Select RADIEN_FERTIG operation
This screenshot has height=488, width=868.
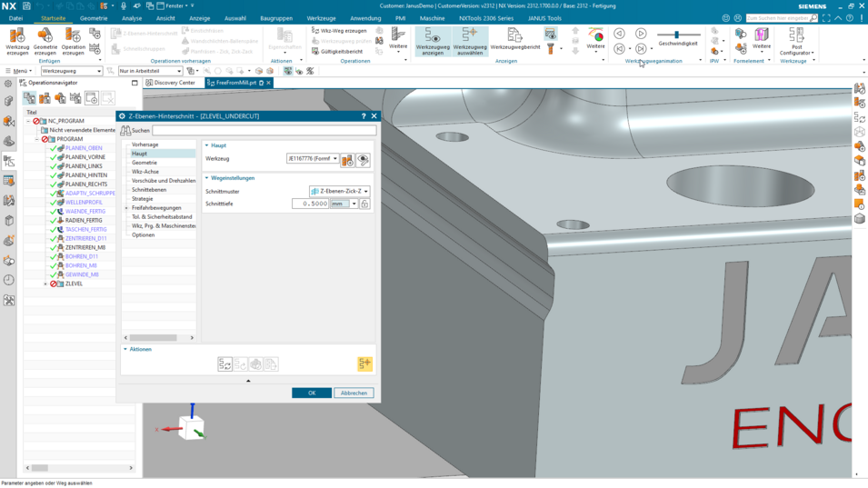pyautogui.click(x=84, y=220)
